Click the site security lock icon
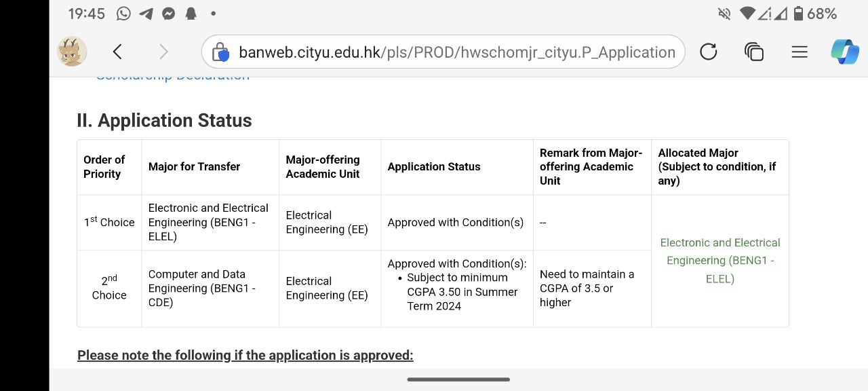 (220, 52)
